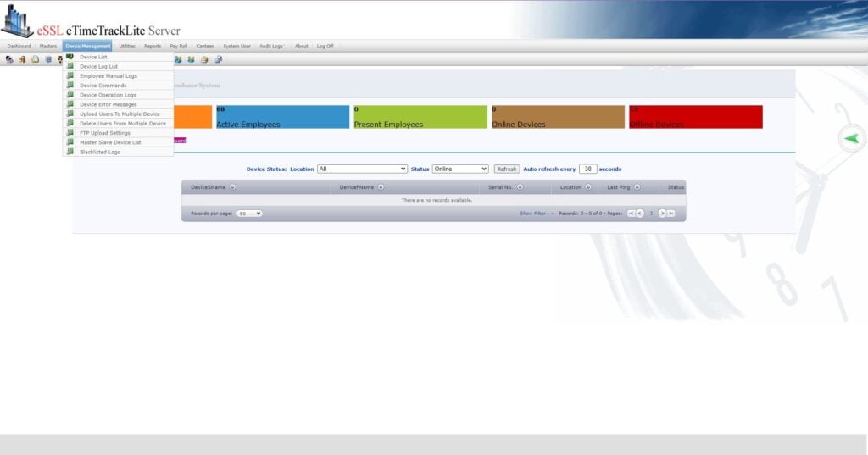Click the icon beside Device Log List
868x455 pixels.
70,66
